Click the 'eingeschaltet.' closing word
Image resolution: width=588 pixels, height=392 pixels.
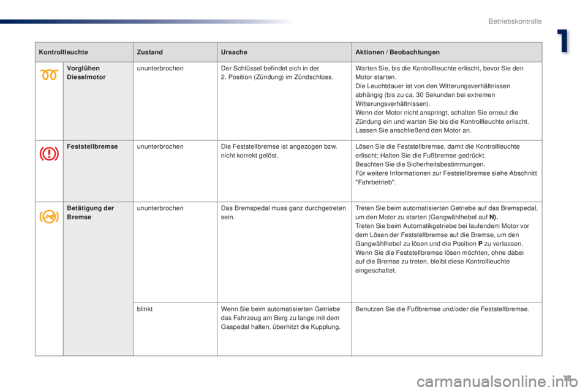click(x=375, y=270)
